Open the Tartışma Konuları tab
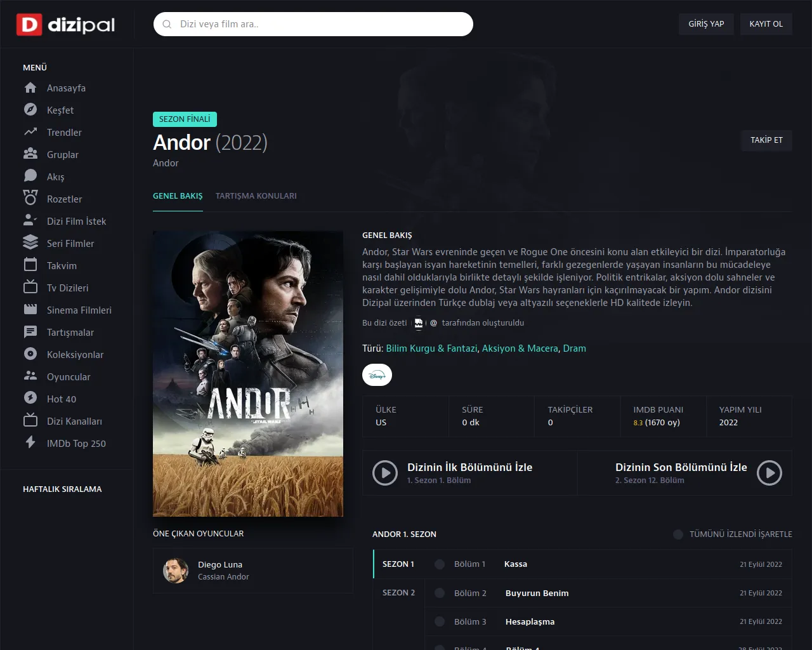Screen dimensions: 812x650 [256, 196]
